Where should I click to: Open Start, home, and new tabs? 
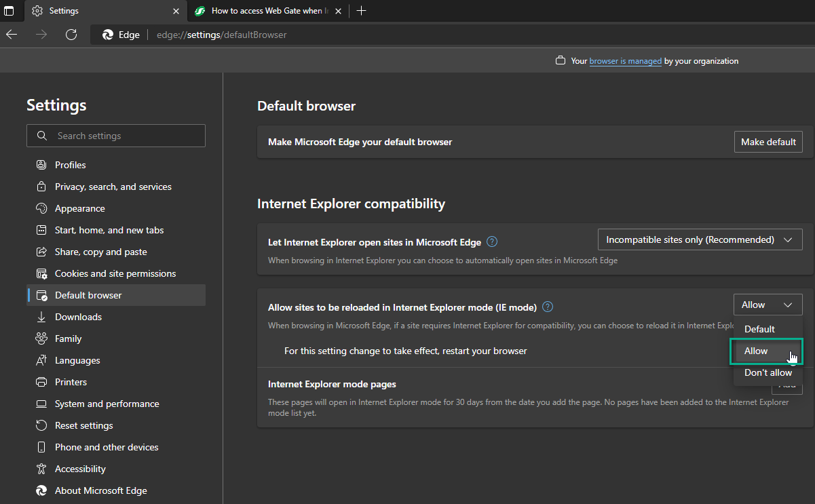tap(116, 230)
